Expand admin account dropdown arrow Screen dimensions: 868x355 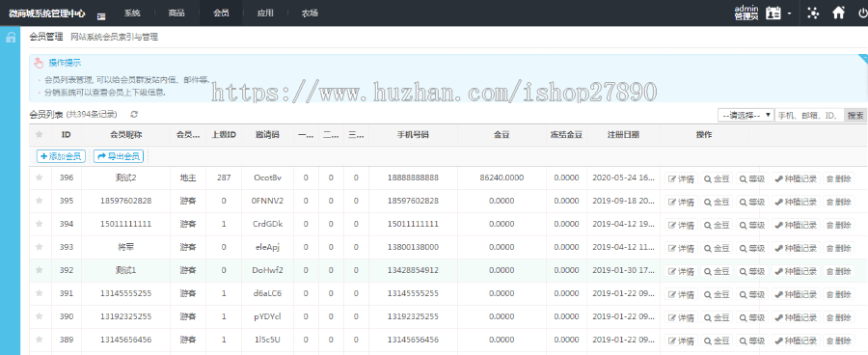point(789,14)
